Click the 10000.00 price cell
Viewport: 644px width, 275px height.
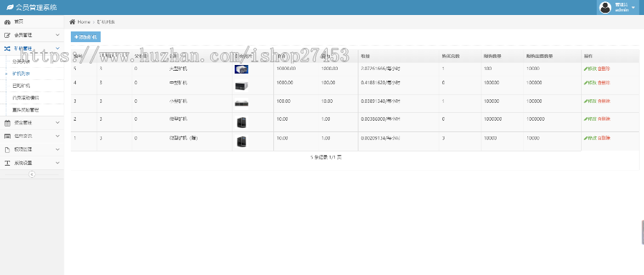click(x=286, y=69)
